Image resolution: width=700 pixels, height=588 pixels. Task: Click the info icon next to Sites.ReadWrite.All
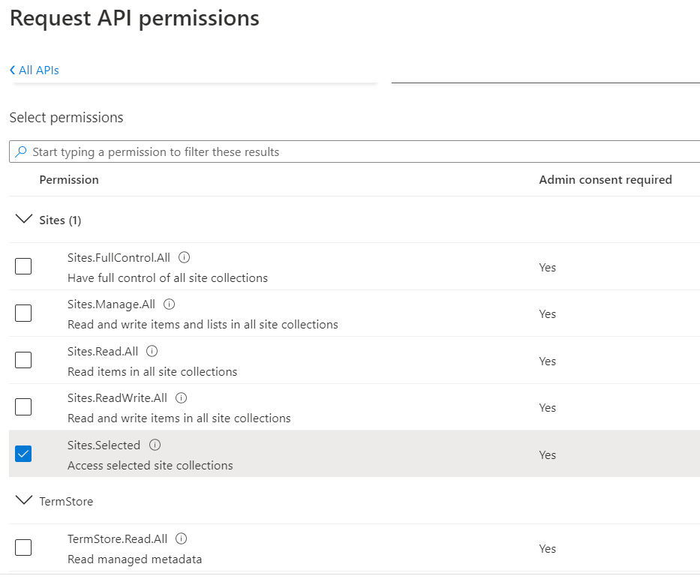point(180,397)
